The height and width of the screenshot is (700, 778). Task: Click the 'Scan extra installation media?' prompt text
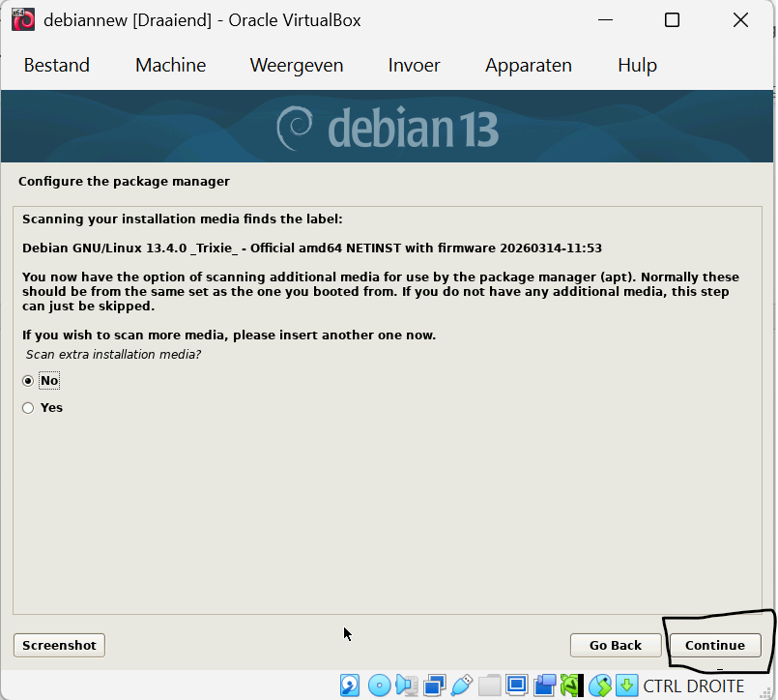tap(113, 355)
